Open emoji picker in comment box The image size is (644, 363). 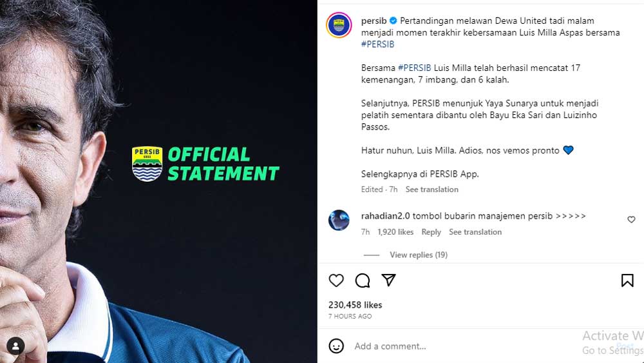pyautogui.click(x=336, y=346)
